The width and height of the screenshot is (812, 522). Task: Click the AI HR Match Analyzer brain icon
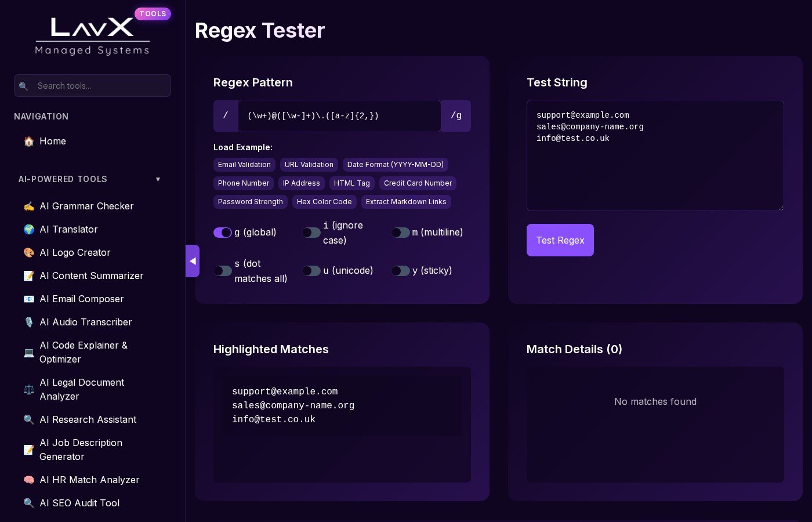click(28, 480)
